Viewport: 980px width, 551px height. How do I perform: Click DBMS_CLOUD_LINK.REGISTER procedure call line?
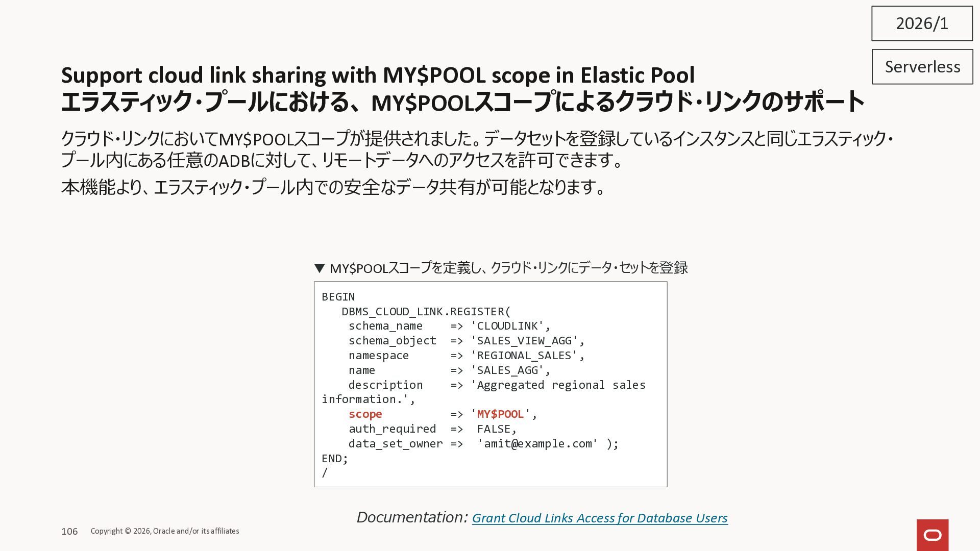click(426, 312)
